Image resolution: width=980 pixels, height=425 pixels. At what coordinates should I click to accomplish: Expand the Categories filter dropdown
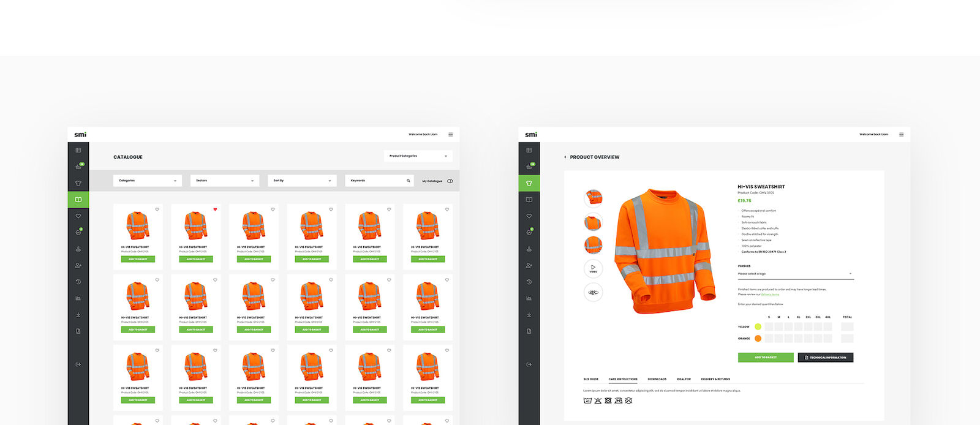(x=148, y=181)
